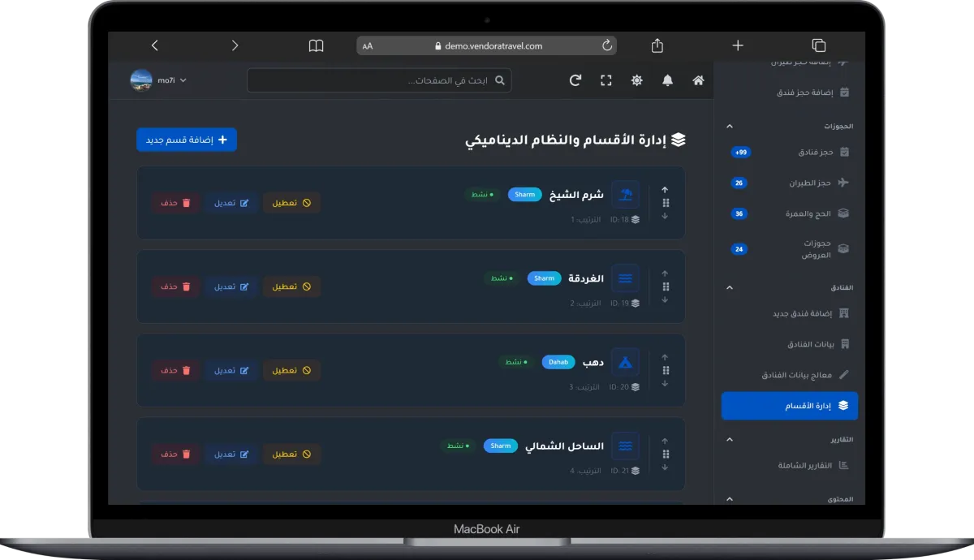The image size is (974, 560).
Task: Move شرم الشيخ row down arrow
Action: point(665,216)
